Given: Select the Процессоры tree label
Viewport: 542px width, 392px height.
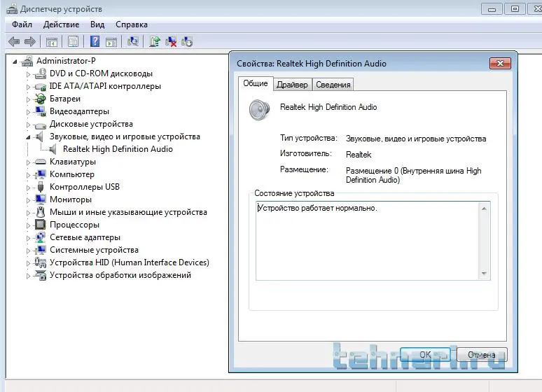Looking at the screenshot, I should (75, 225).
